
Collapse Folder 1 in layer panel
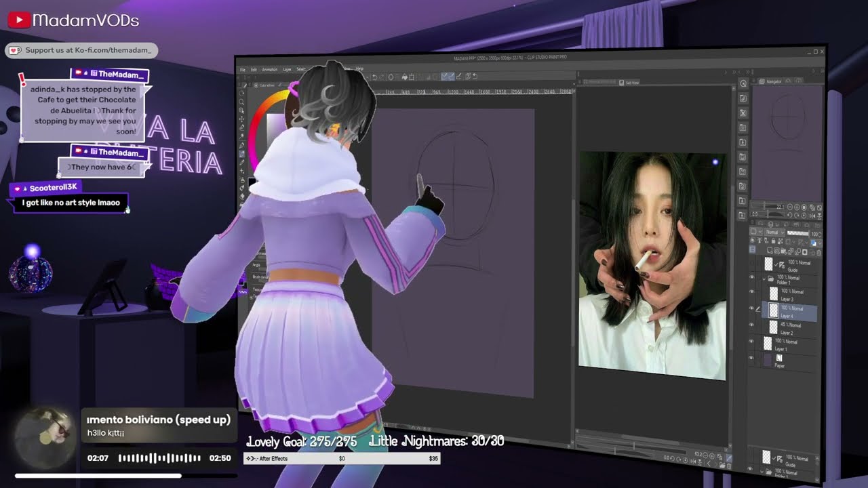(x=764, y=279)
